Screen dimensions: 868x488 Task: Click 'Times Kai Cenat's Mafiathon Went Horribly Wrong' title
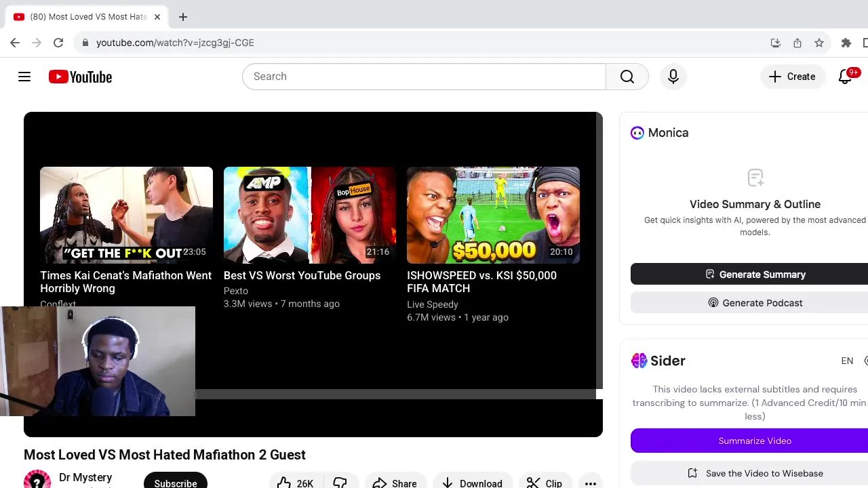[x=125, y=282]
